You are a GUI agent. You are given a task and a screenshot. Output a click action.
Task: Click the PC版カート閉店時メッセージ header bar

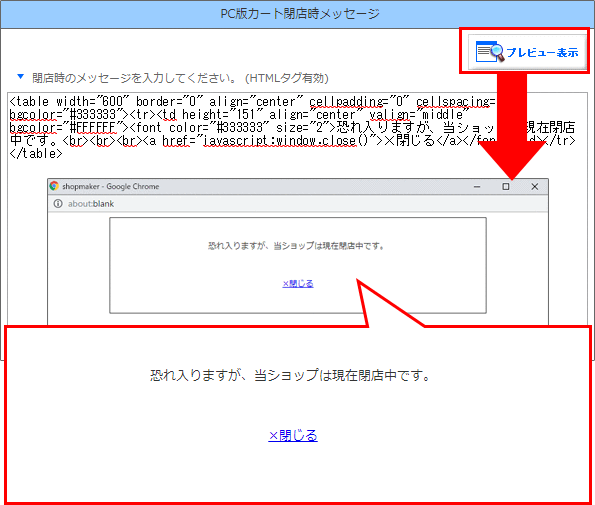[x=298, y=14]
